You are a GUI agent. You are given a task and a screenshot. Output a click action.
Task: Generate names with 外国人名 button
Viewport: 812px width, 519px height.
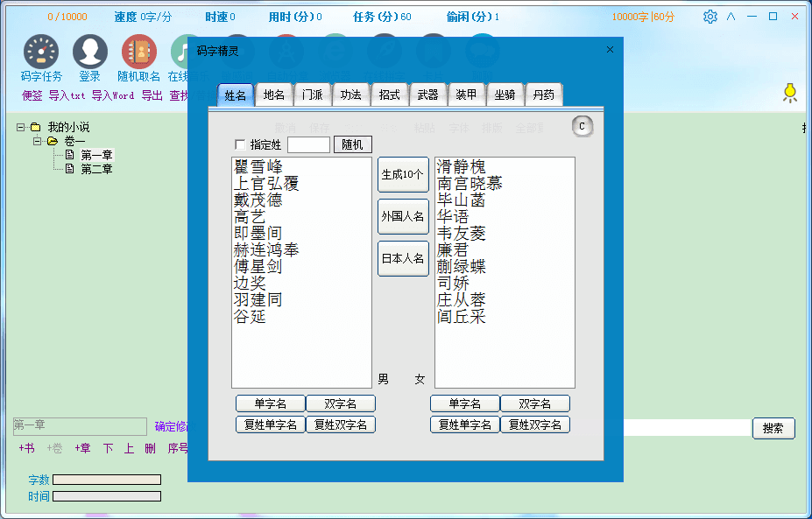(403, 216)
